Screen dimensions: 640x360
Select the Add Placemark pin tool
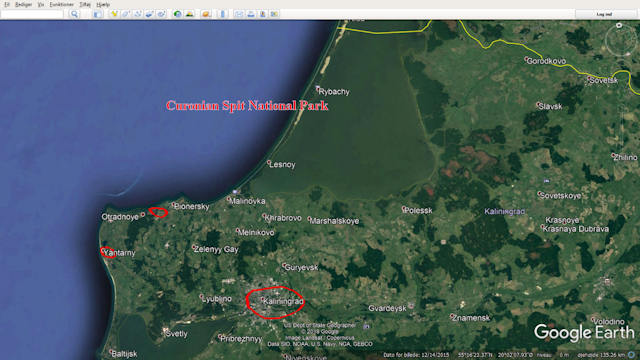(x=114, y=14)
